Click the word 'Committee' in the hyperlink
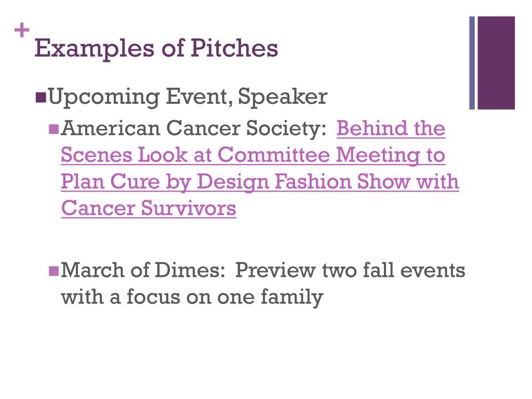The width and height of the screenshot is (532, 399). (x=274, y=155)
